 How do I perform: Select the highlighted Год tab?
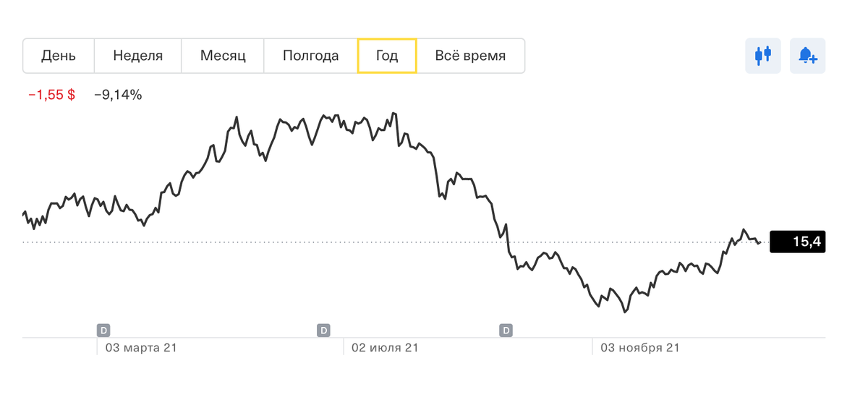[x=387, y=56]
